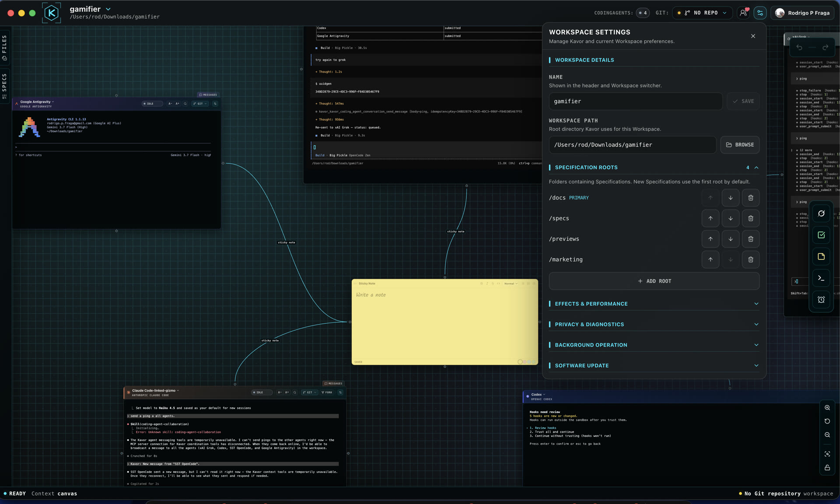This screenshot has height=504, width=840.
Task: Click the checkbox task icon in floating toolbar
Action: pos(821,235)
